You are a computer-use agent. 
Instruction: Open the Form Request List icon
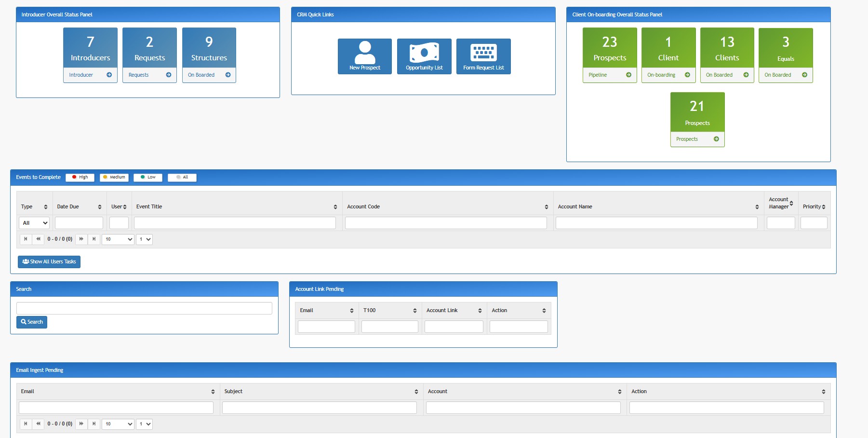point(483,56)
